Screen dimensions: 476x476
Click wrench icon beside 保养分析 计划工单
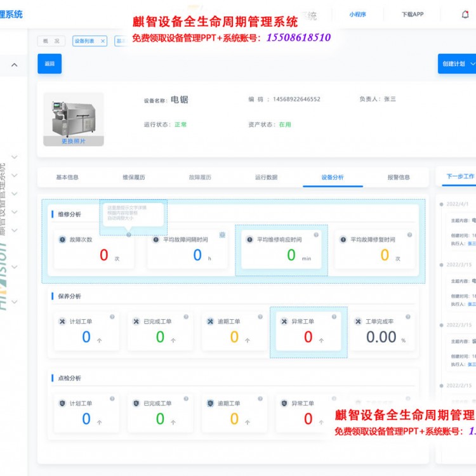[62, 321]
